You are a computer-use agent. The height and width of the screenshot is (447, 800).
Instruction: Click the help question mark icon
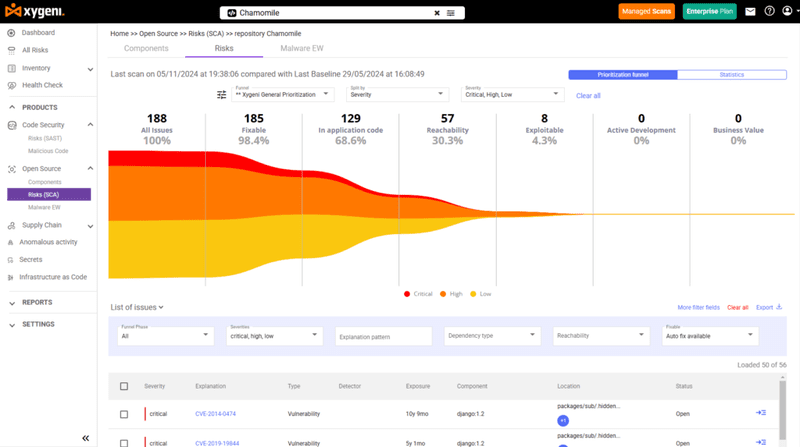[769, 12]
